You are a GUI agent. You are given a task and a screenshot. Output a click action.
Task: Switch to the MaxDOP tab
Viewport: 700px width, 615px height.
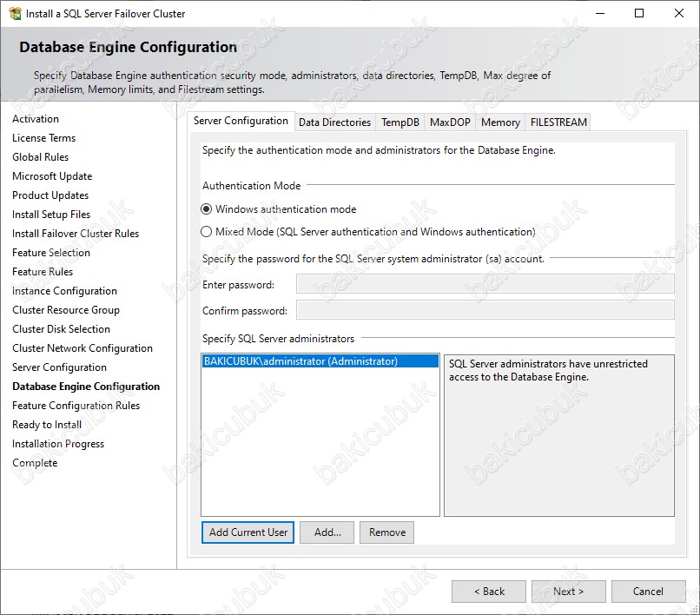point(450,122)
